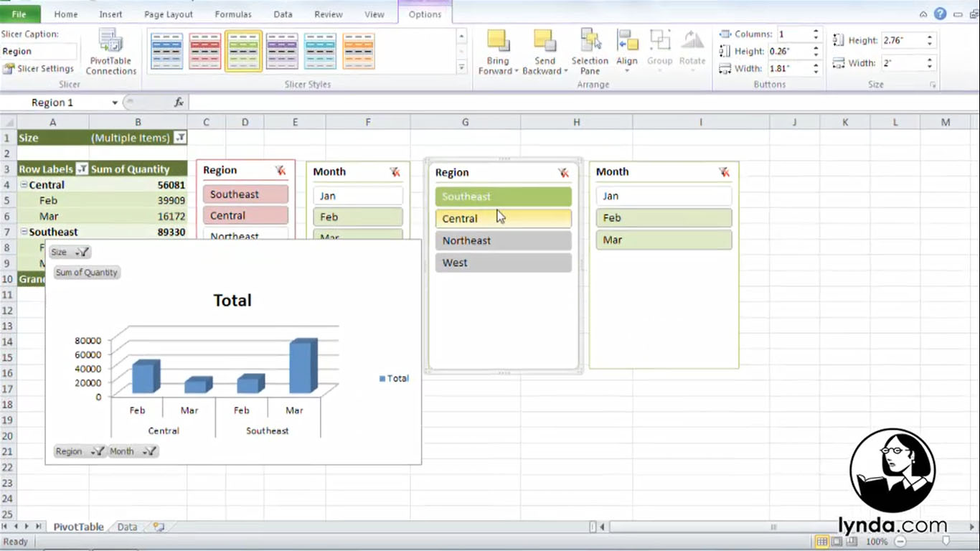Screen dimensions: 980x551
Task: Increase button Columns with spinner up
Action: click(816, 32)
